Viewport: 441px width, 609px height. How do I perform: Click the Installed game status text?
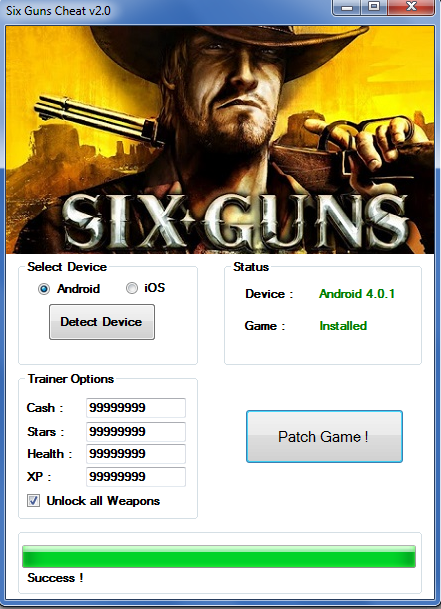click(343, 325)
